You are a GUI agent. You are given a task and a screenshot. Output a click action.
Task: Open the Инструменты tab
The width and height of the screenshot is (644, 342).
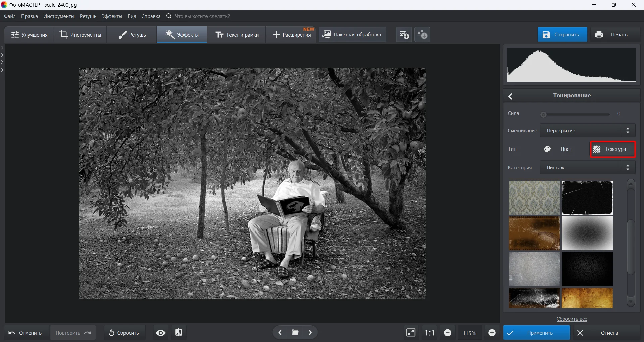pos(80,35)
